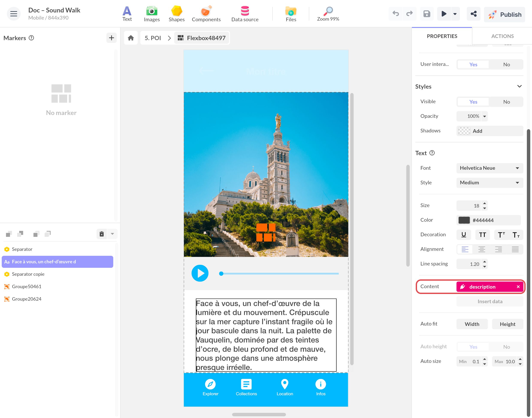Open the Font dropdown Helvetica Neue
The width and height of the screenshot is (532, 418).
point(490,168)
